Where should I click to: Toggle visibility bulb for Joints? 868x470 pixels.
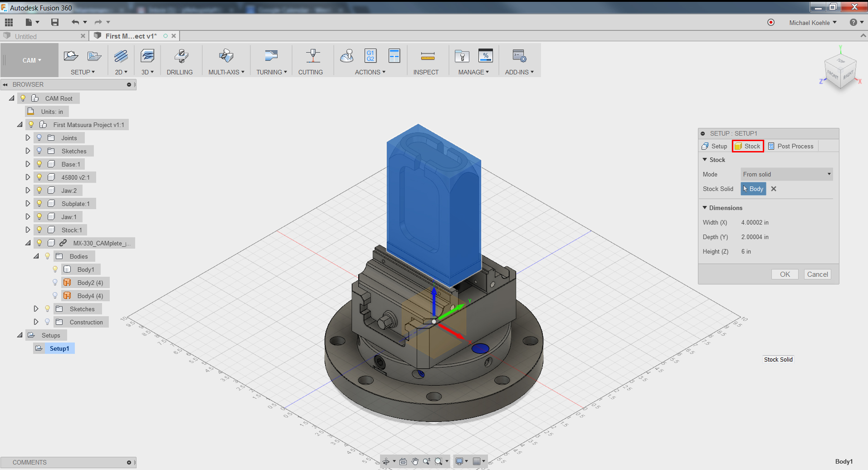(x=39, y=137)
